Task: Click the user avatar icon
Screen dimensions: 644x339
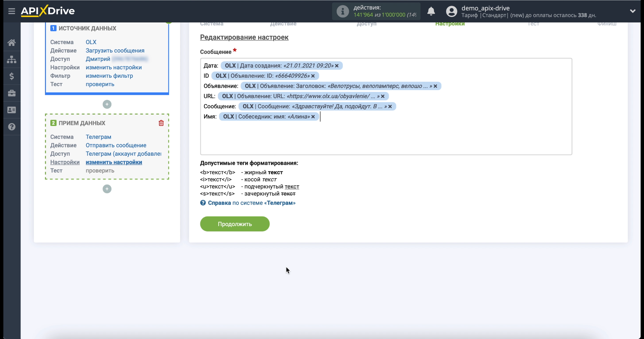Action: (x=451, y=11)
